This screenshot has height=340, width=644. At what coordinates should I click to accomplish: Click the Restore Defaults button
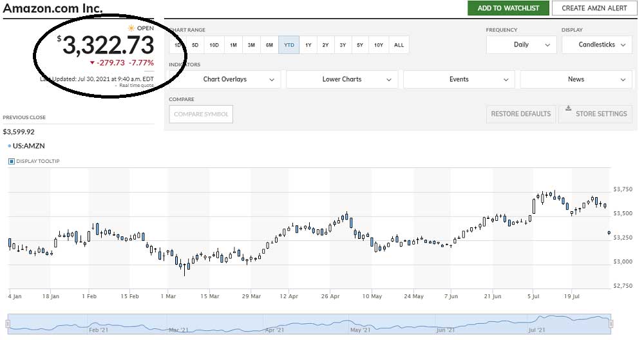(521, 114)
